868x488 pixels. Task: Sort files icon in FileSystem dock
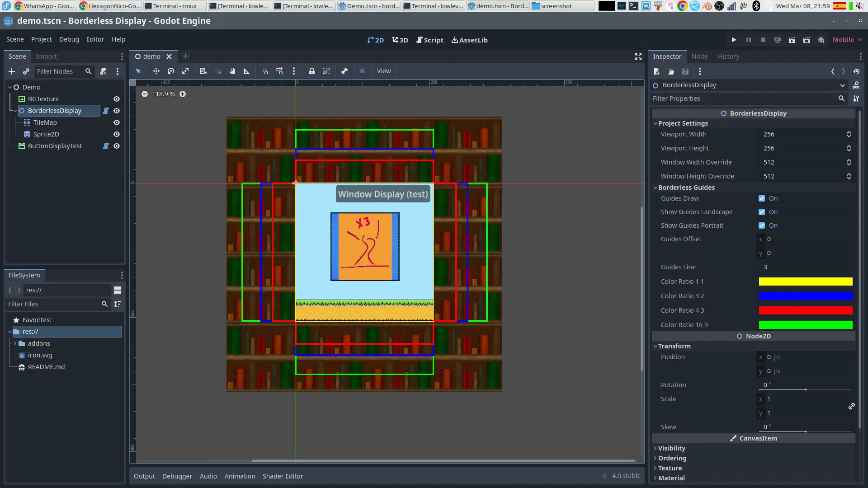pyautogui.click(x=118, y=304)
